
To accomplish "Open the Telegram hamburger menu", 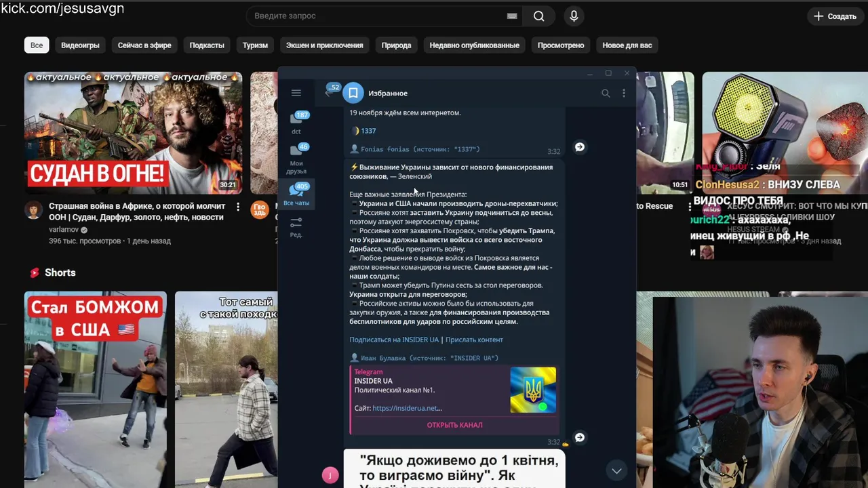I will (296, 93).
